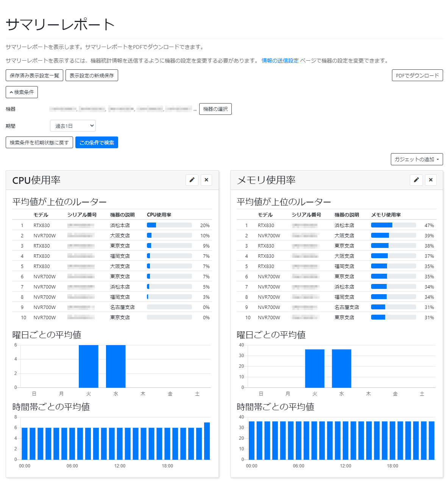
Task: Open the ガジェットの追加 dropdown menu
Action: [417, 159]
